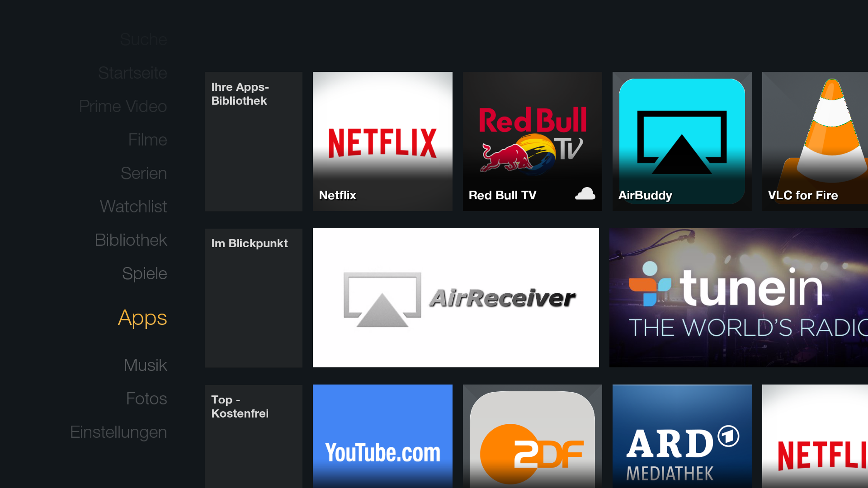Browse Ihre Apps-Bibliothek section
This screenshot has height=488, width=868.
click(253, 141)
